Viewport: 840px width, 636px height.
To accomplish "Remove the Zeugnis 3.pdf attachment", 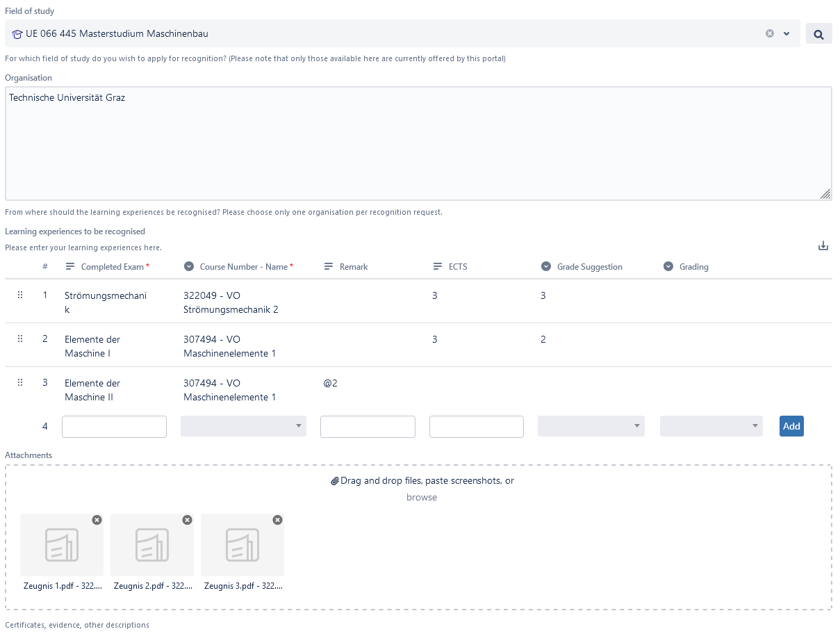I will click(x=277, y=520).
